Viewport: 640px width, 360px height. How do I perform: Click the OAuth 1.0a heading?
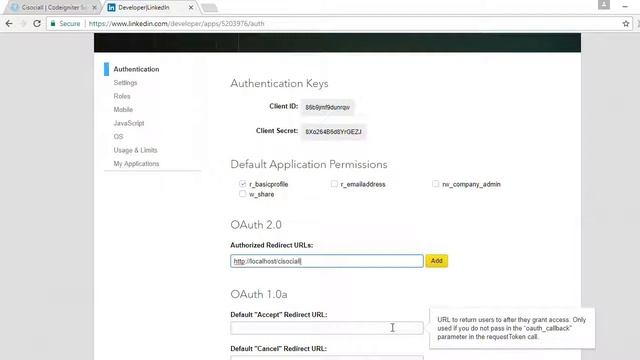[259, 294]
